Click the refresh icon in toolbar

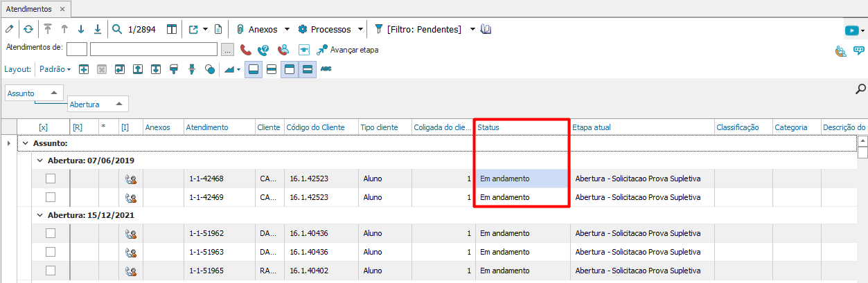tap(28, 29)
